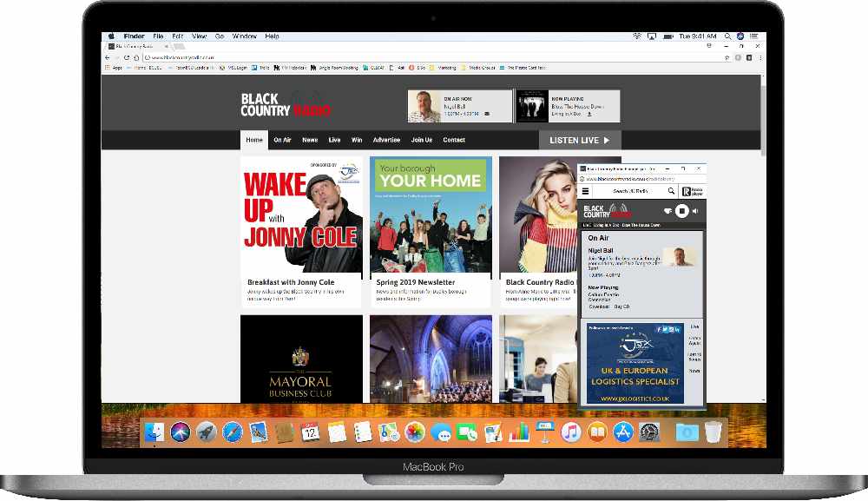
Task: Open the Help menu
Action: [272, 36]
